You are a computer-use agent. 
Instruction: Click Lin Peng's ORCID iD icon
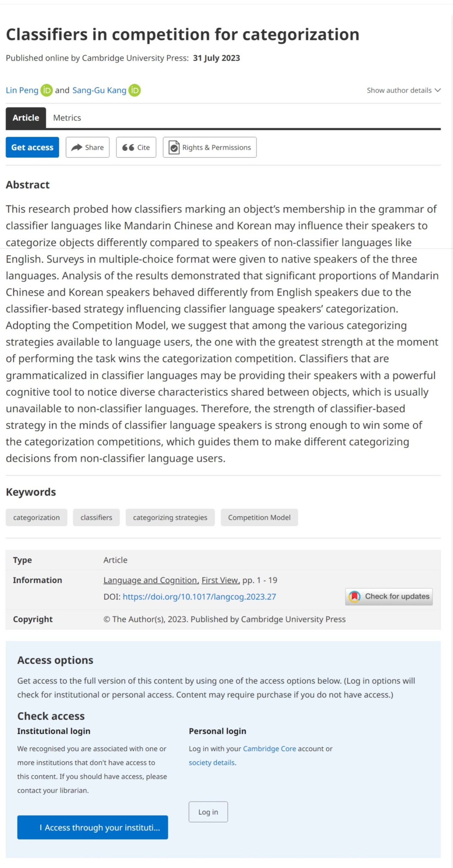pyautogui.click(x=47, y=90)
